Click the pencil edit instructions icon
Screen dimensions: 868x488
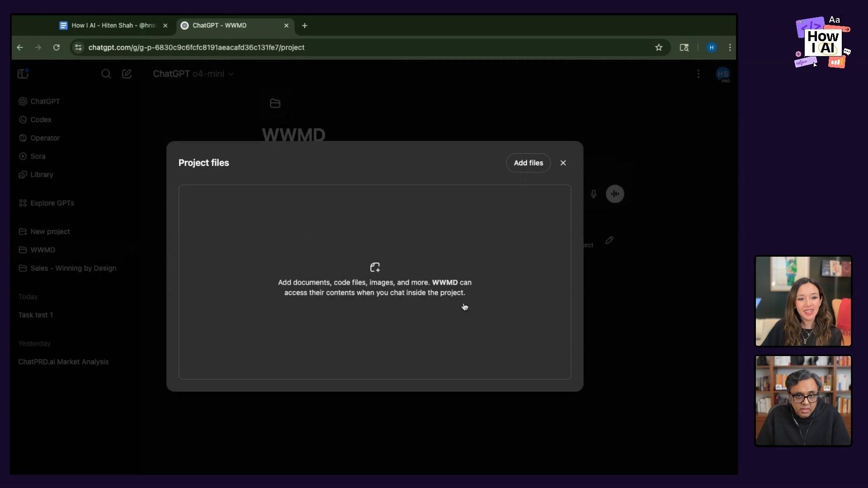(609, 240)
